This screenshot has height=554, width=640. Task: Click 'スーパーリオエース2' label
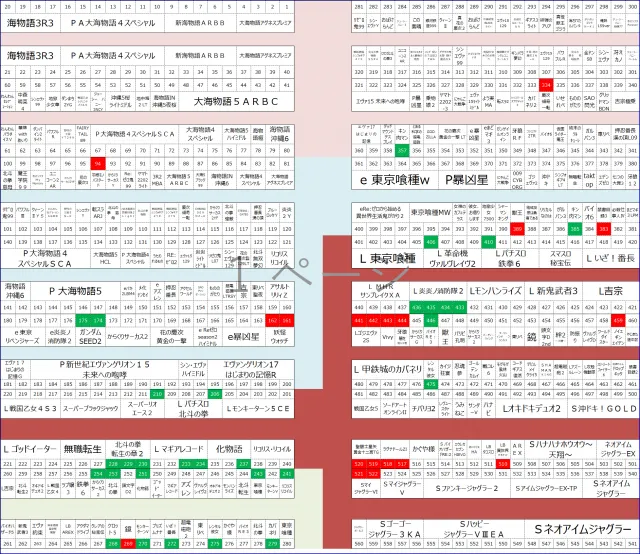click(142, 408)
